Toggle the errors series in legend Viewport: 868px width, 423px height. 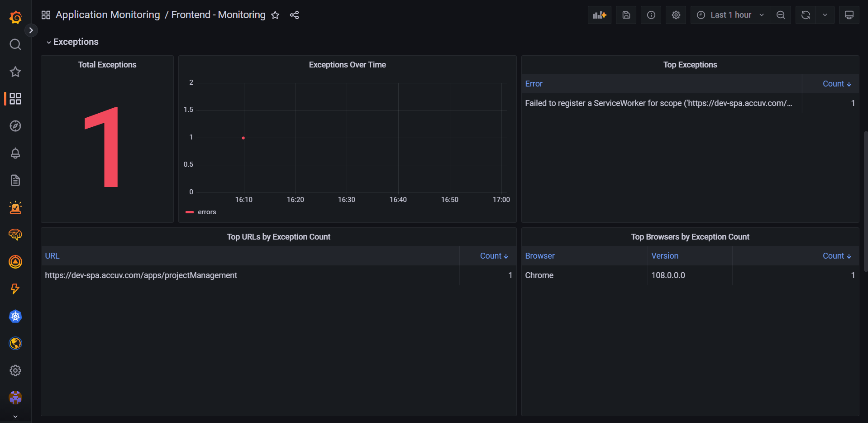pos(207,212)
